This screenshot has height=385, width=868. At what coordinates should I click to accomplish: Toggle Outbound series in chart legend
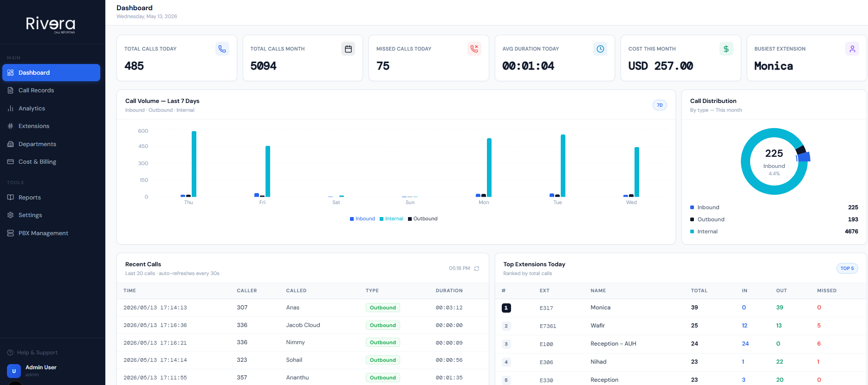click(x=423, y=219)
